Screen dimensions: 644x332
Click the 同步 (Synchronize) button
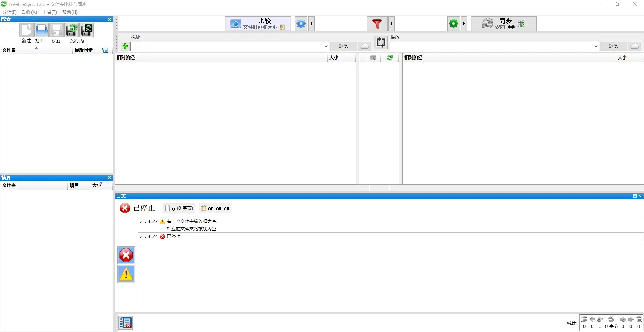[x=503, y=24]
